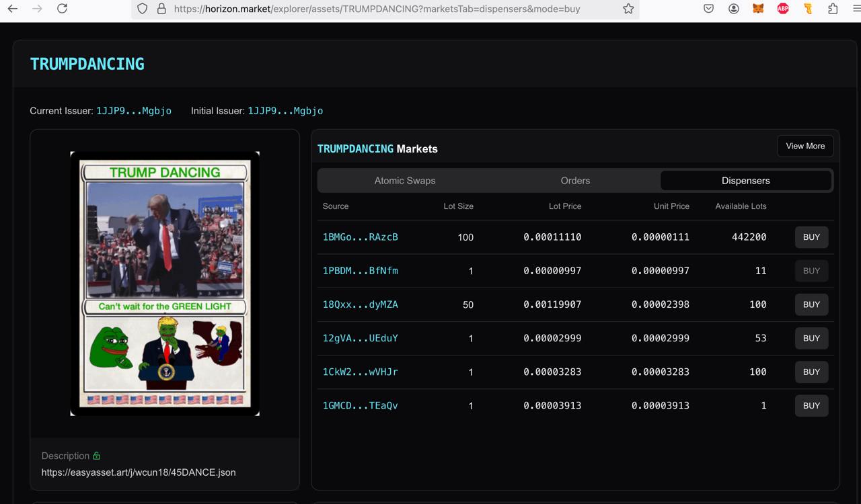
Task: Click the lot price 0.00003913
Action: 552,405
